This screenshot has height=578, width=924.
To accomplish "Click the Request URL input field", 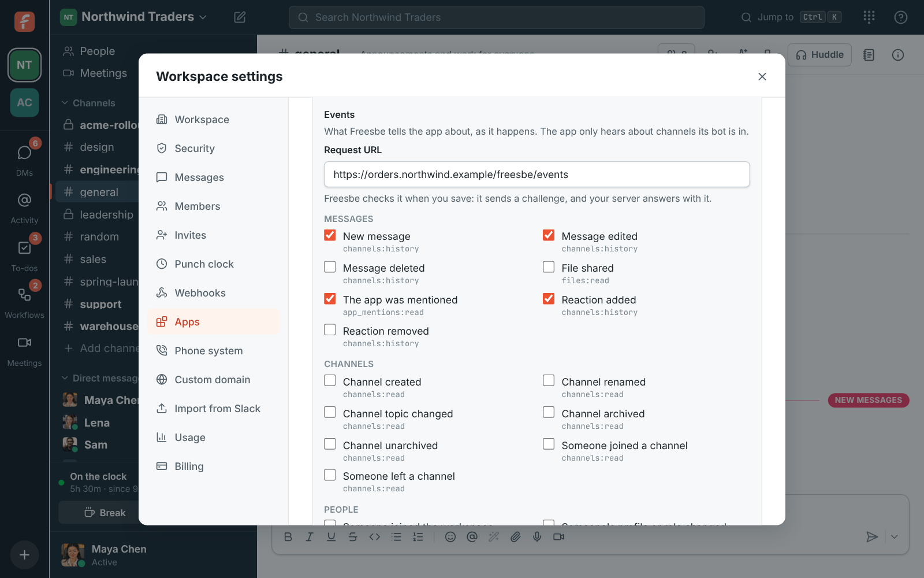I will [x=537, y=175].
